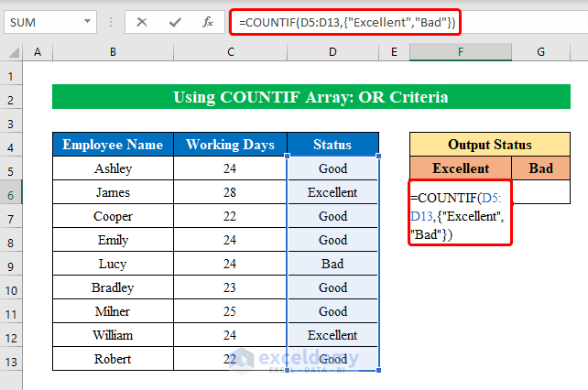Click Milner's working days value 25
The width and height of the screenshot is (588, 390).
[x=230, y=311]
